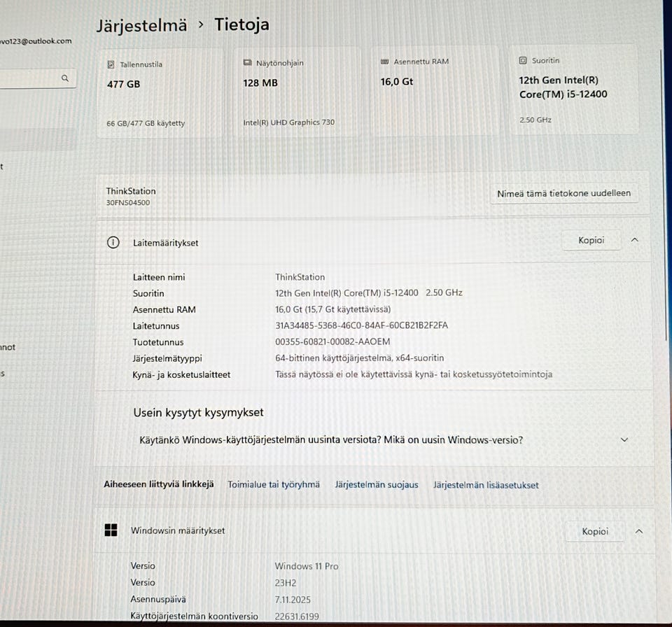Click the Kynä- ja kosketuslaitteet label
672x627 pixels.
pyautogui.click(x=181, y=374)
